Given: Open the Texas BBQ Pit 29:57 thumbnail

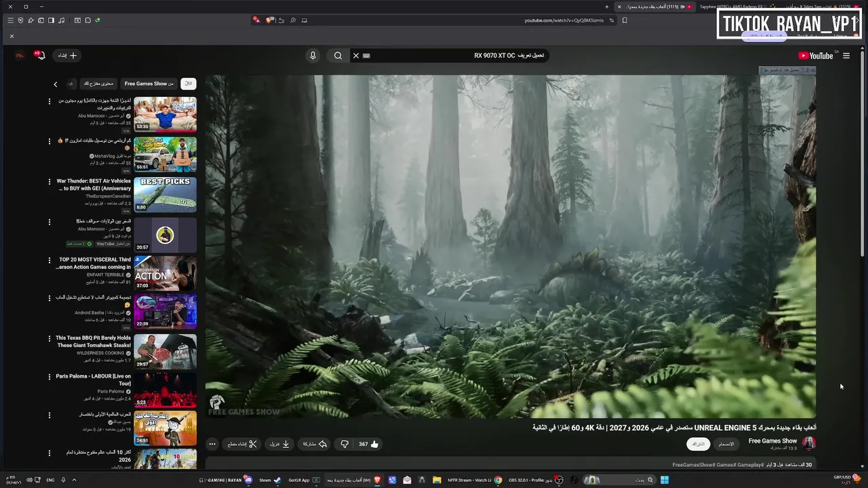Looking at the screenshot, I should [x=165, y=350].
